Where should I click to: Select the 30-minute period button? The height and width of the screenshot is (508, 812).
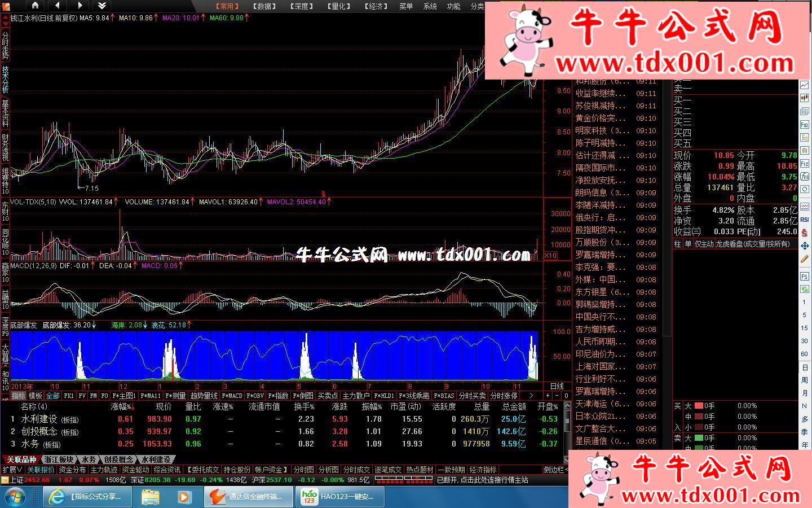tap(805, 341)
